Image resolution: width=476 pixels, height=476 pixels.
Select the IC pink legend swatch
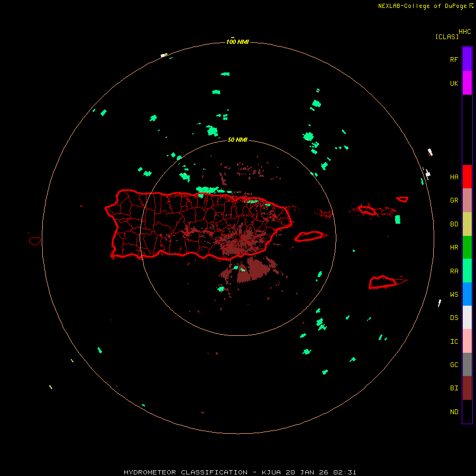pos(467,341)
